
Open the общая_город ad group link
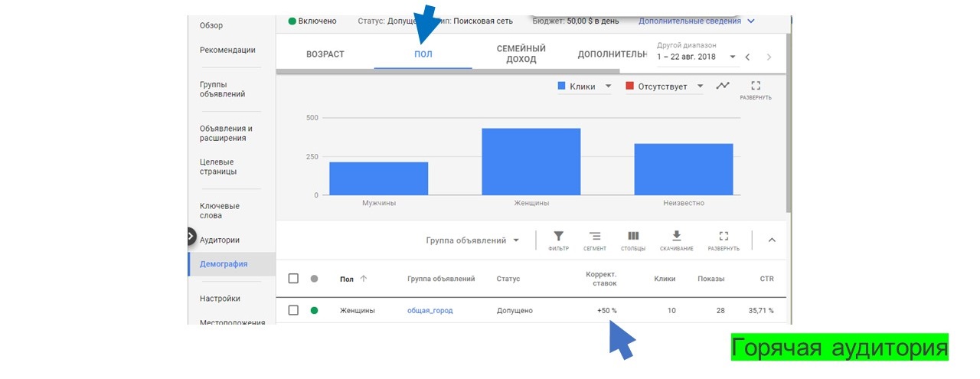click(430, 310)
